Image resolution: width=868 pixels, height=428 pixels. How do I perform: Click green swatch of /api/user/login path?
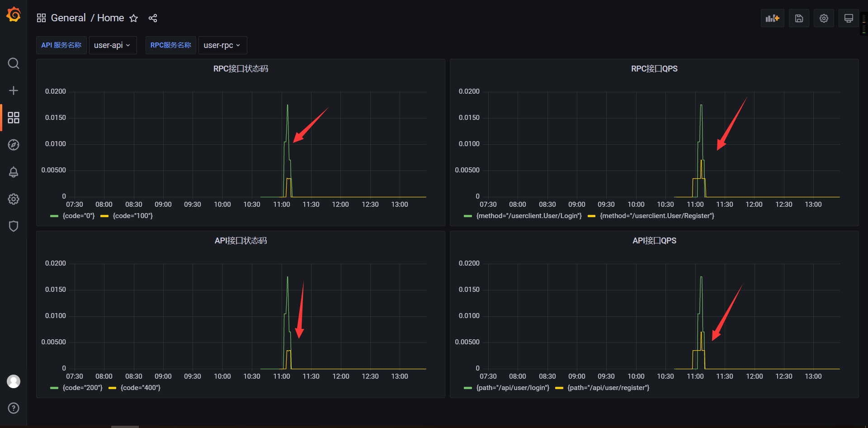click(x=468, y=388)
